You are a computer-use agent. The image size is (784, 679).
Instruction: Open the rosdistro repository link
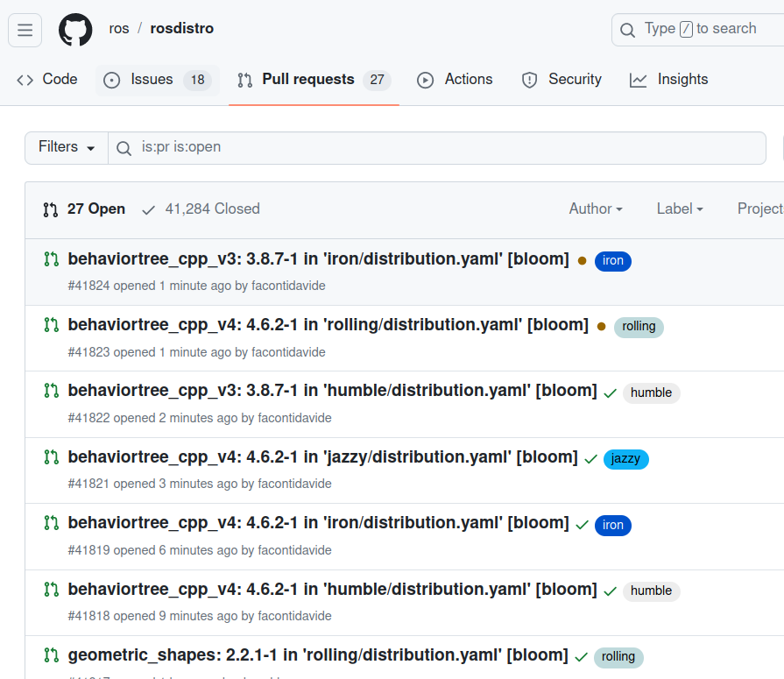pos(182,29)
